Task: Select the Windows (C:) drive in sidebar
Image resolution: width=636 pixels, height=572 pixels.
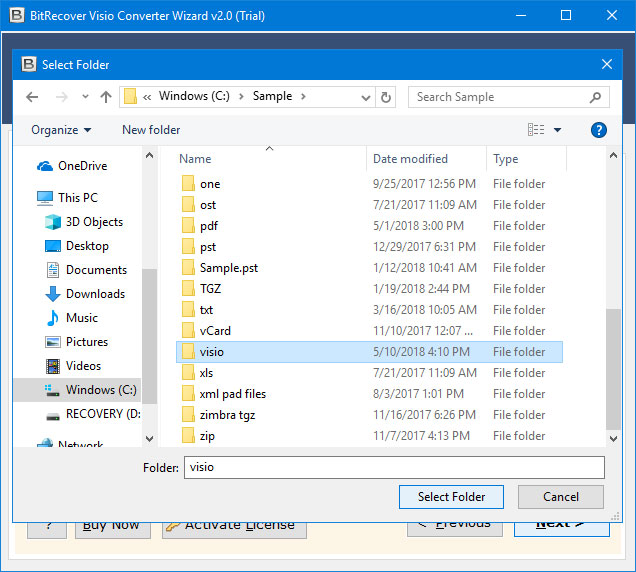Action: [x=77, y=390]
